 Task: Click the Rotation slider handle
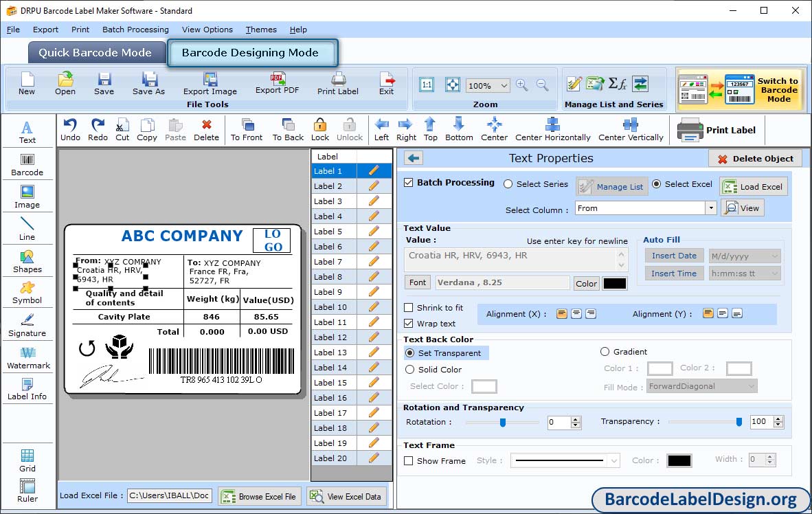(x=502, y=423)
